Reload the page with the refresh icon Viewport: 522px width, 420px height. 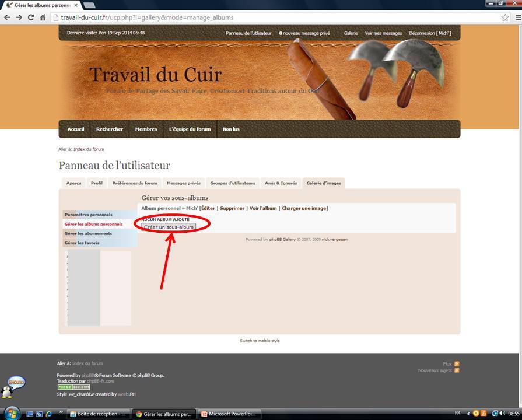(31, 17)
